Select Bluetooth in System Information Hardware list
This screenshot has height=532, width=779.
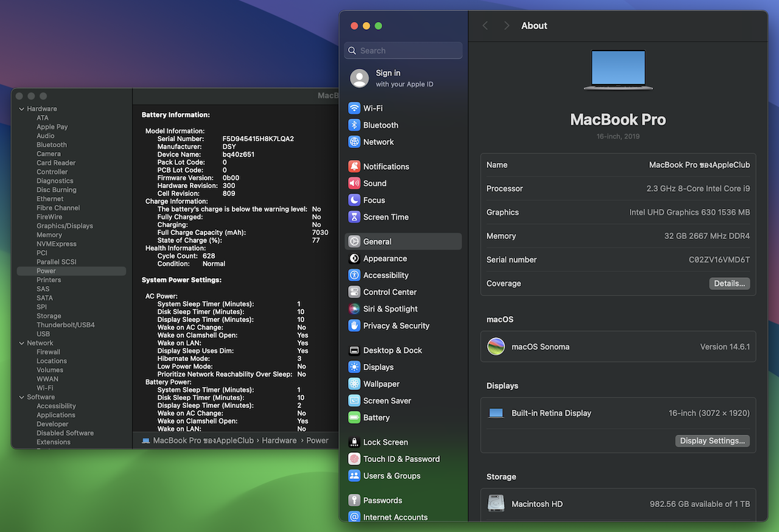tap(52, 145)
